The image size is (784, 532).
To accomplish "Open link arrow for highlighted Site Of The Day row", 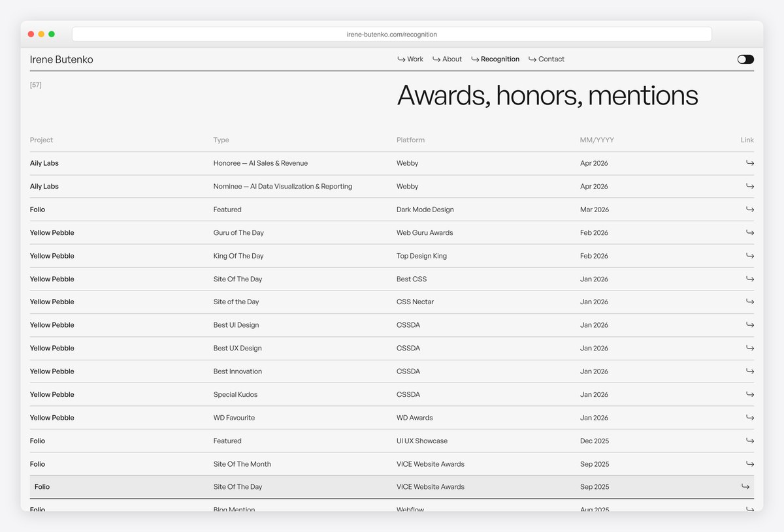I will (745, 487).
